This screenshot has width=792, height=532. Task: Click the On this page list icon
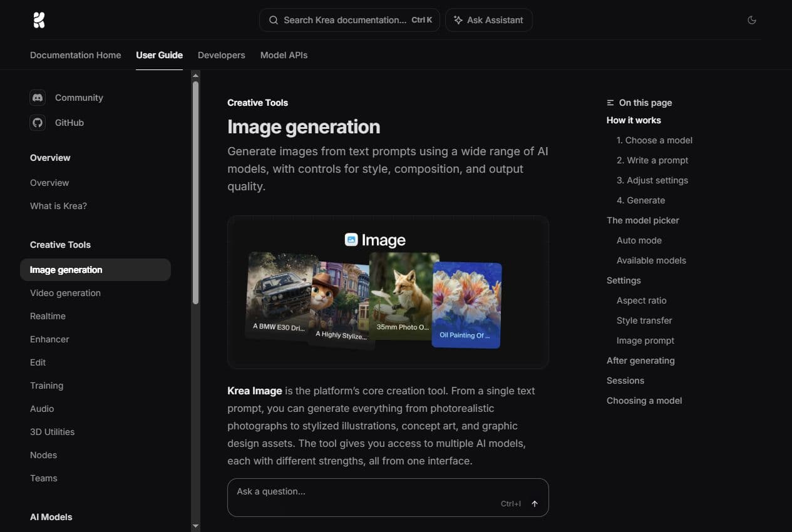(x=610, y=103)
